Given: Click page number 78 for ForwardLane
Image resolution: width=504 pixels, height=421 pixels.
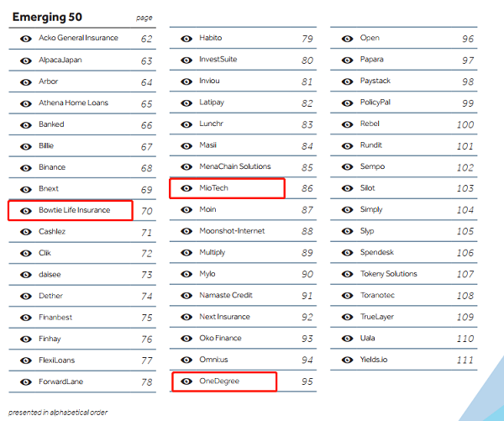Looking at the screenshot, I should 146,382.
